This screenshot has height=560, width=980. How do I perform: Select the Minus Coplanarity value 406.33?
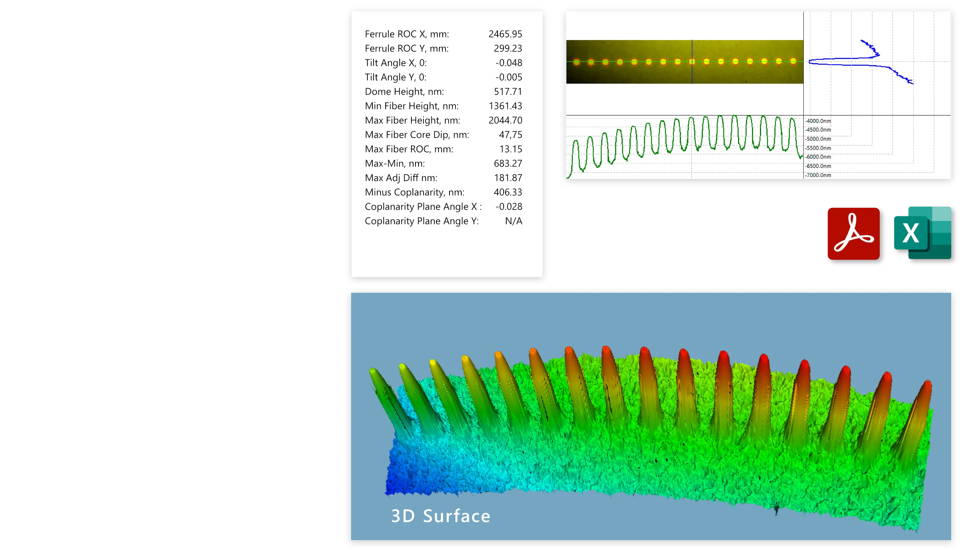508,192
